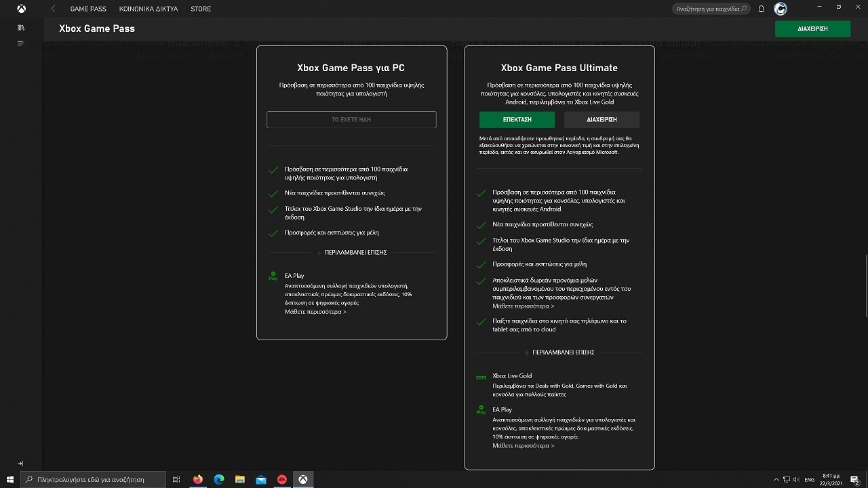Click ΔΙΑΧΕΙΡΙΣΗ in the Ultimate card
Image resolution: width=868 pixels, height=488 pixels.
(x=601, y=119)
